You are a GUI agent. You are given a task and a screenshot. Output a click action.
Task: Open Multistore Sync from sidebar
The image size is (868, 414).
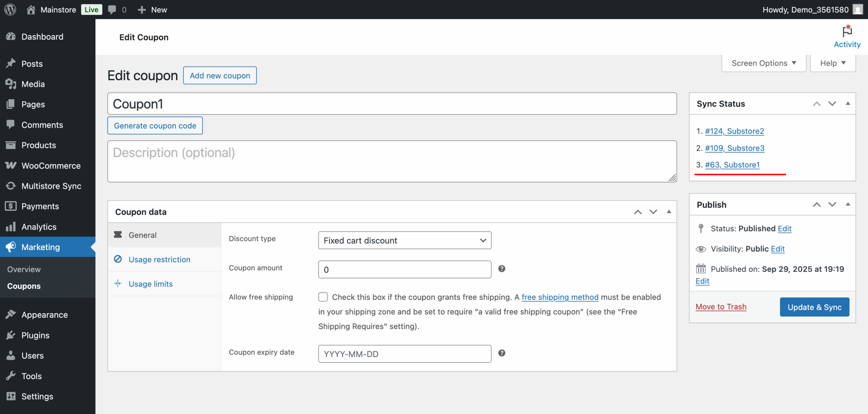[x=51, y=186]
